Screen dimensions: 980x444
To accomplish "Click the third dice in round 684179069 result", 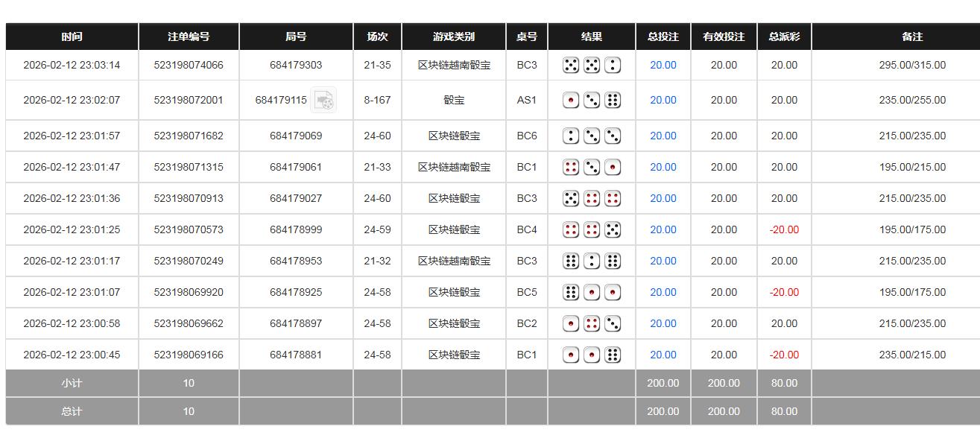I will click(613, 136).
